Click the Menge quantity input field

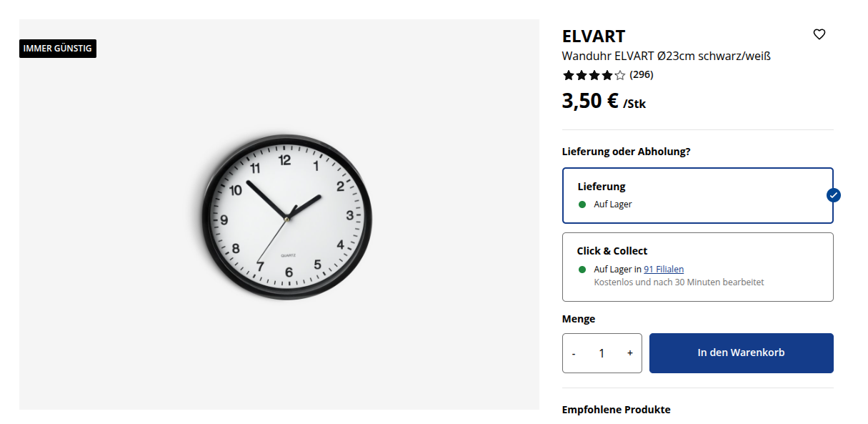pyautogui.click(x=602, y=353)
